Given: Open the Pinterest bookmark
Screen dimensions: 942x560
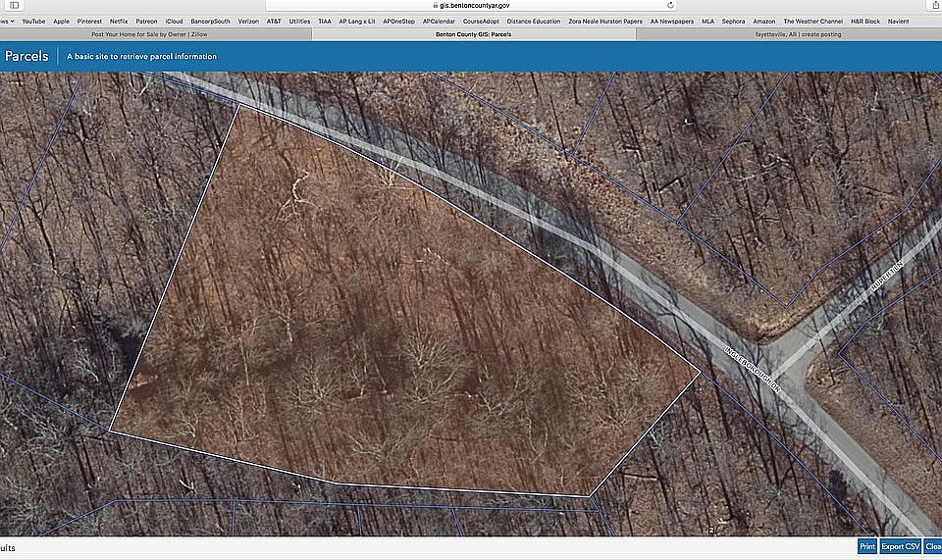Looking at the screenshot, I should point(89,21).
